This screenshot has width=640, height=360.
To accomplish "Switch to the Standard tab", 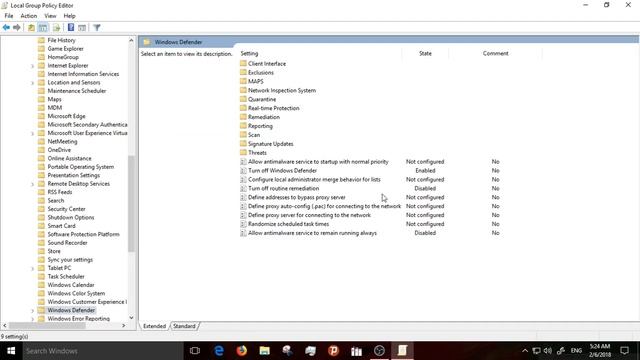I will [x=184, y=326].
